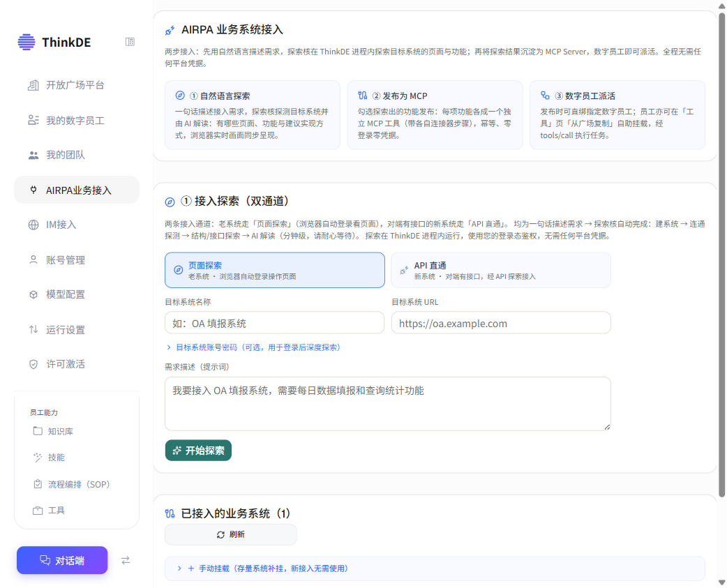Click the compass icon in 页面探索 tab
This screenshot has width=727, height=588.
[x=178, y=270]
